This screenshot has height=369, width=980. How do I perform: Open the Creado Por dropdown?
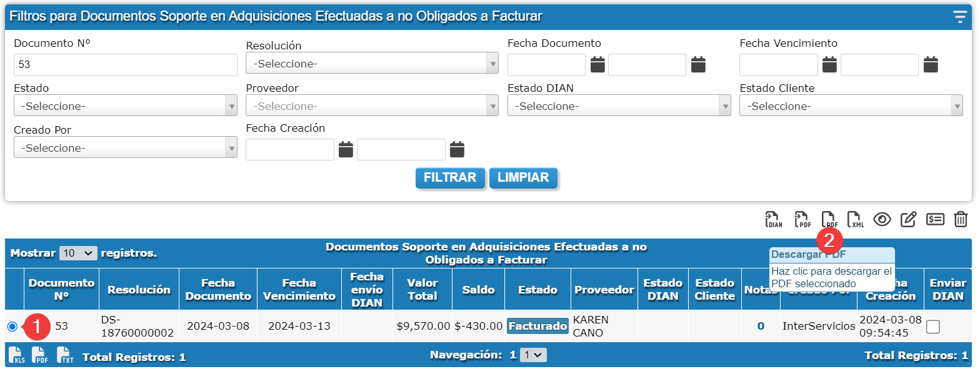125,148
